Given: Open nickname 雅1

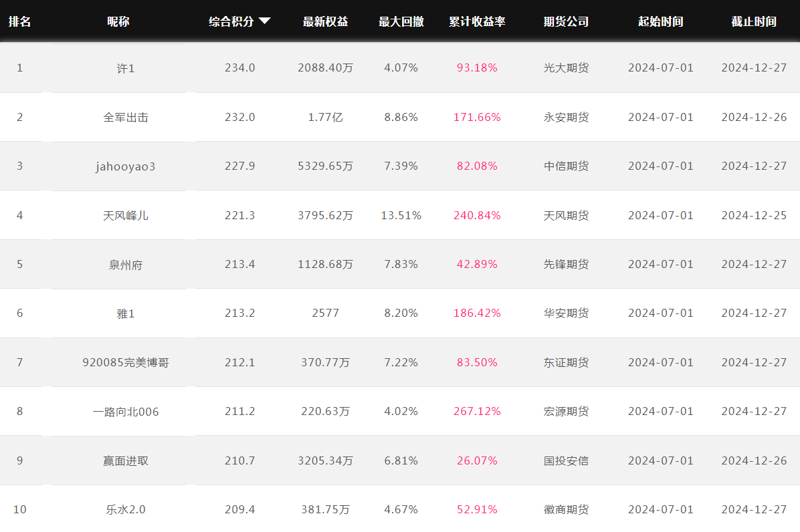Looking at the screenshot, I should point(126,313).
